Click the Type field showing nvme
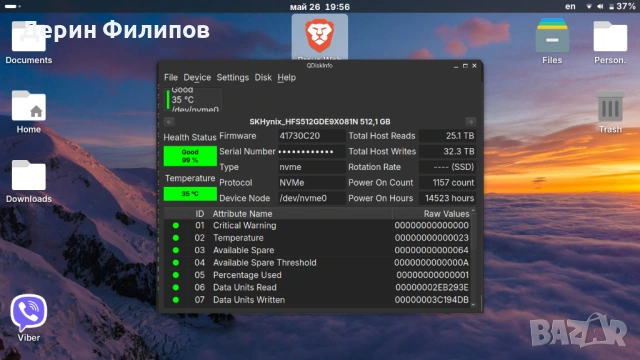The image size is (640, 360). (x=311, y=167)
